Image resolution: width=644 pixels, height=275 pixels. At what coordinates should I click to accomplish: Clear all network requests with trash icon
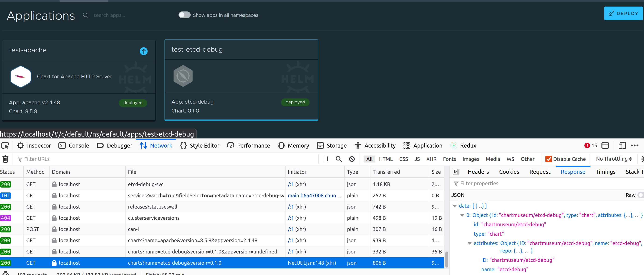click(5, 159)
